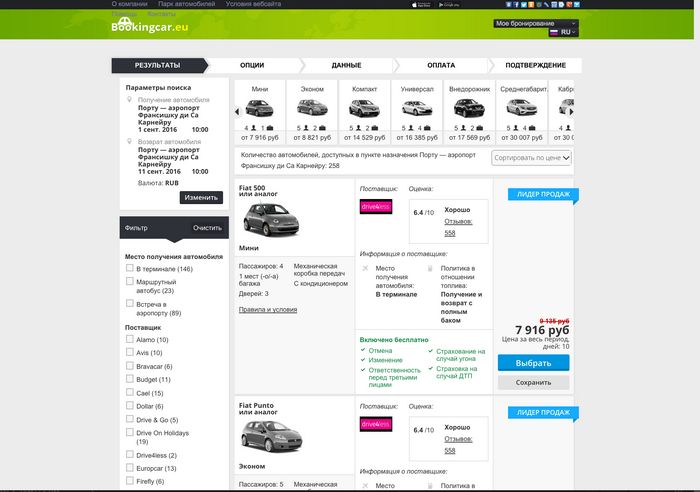700x492 pixels.
Task: Click right arrow of car category carousel
Action: click(571, 112)
